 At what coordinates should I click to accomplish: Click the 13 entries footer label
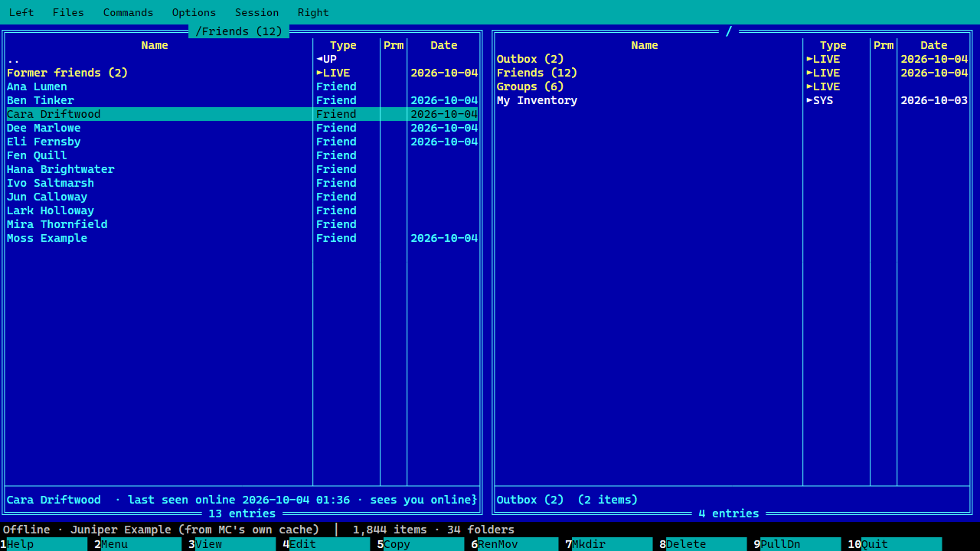coord(242,514)
